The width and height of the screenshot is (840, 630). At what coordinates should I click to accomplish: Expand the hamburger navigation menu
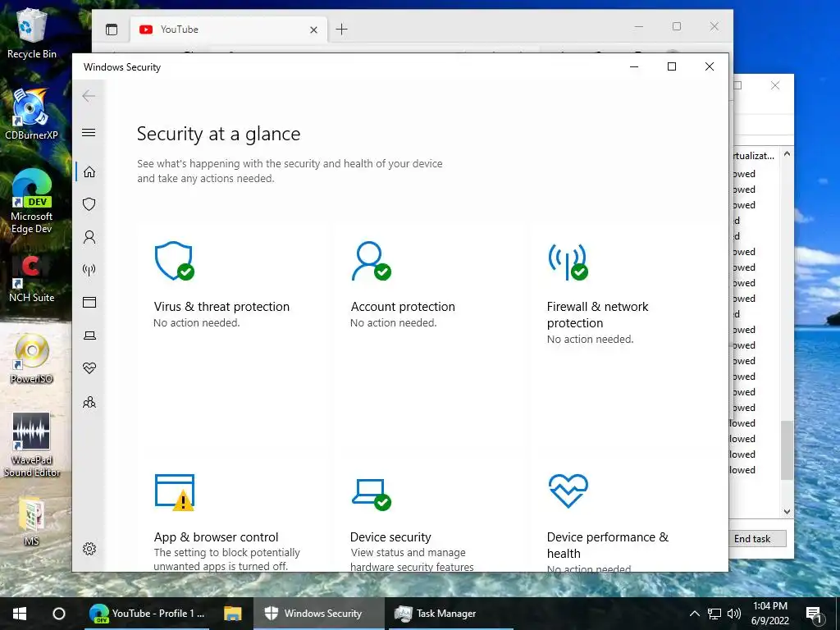tap(89, 132)
